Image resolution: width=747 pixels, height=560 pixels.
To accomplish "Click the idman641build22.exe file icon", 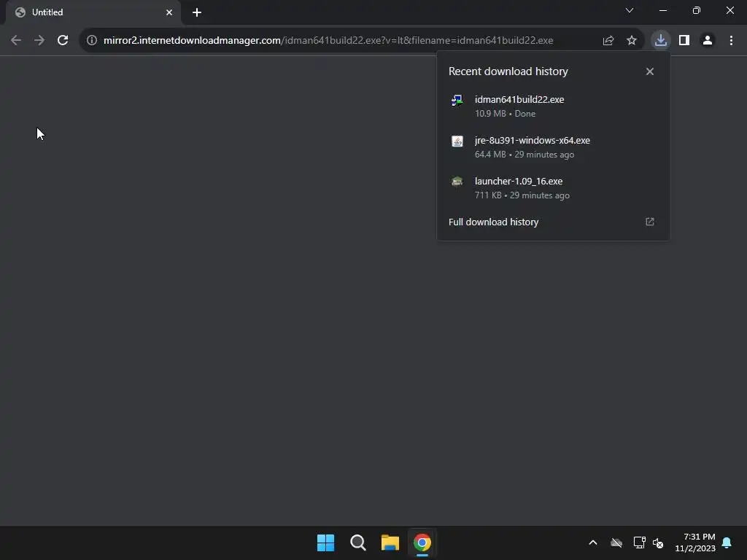I will click(x=457, y=101).
